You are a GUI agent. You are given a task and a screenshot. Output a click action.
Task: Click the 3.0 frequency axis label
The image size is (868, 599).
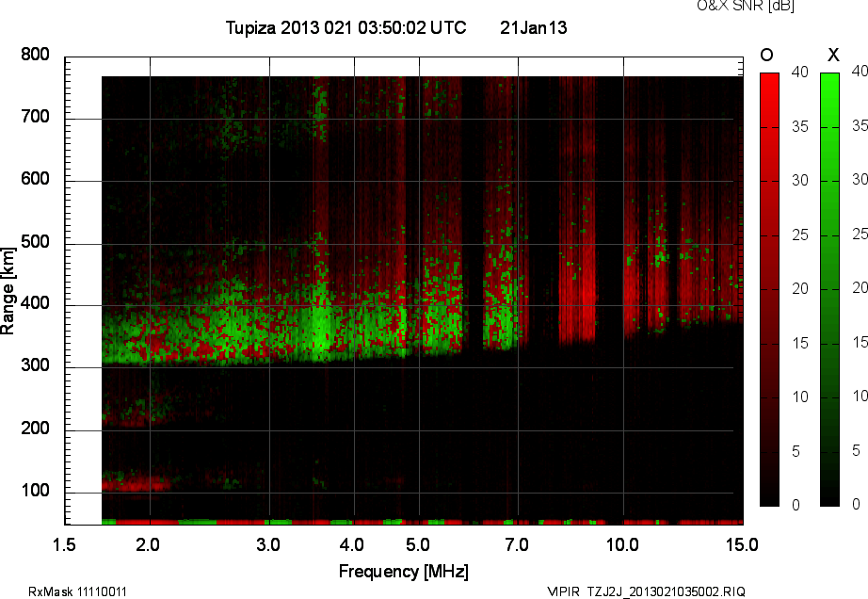pos(268,545)
